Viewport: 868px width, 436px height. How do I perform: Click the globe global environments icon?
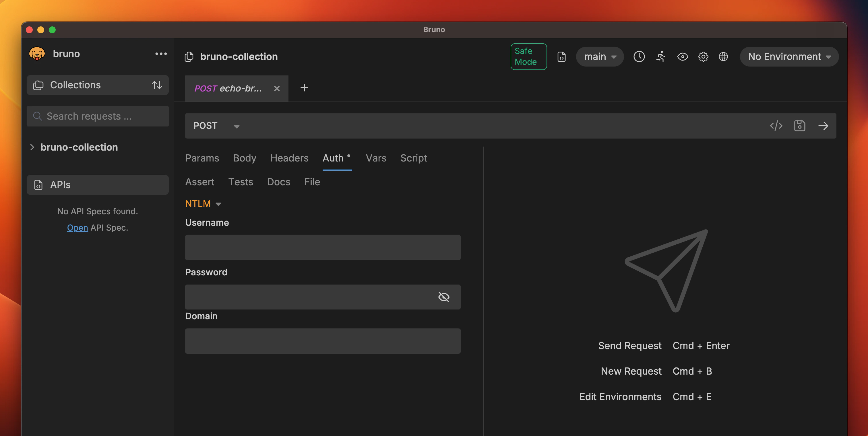tap(723, 57)
